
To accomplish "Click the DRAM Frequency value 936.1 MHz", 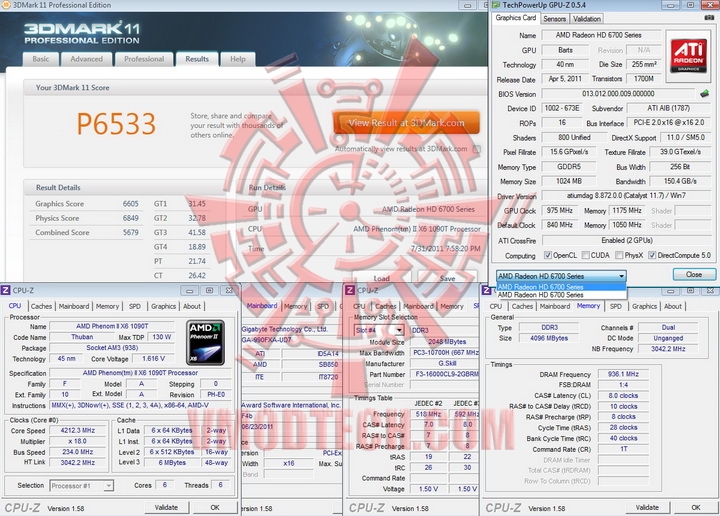I will [623, 374].
